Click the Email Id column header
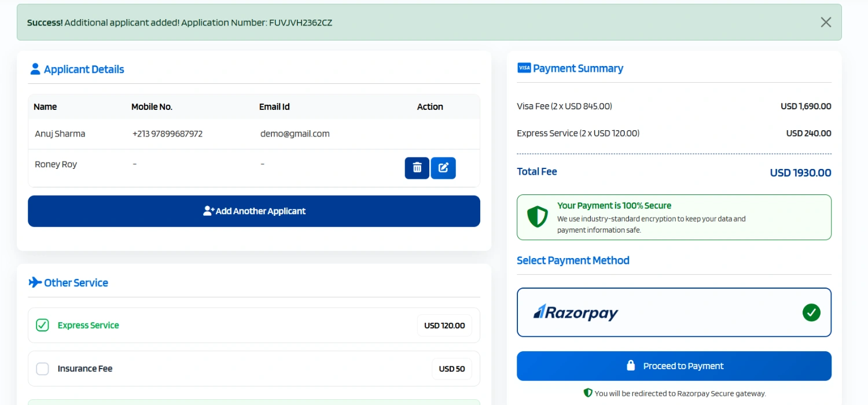 coord(274,106)
